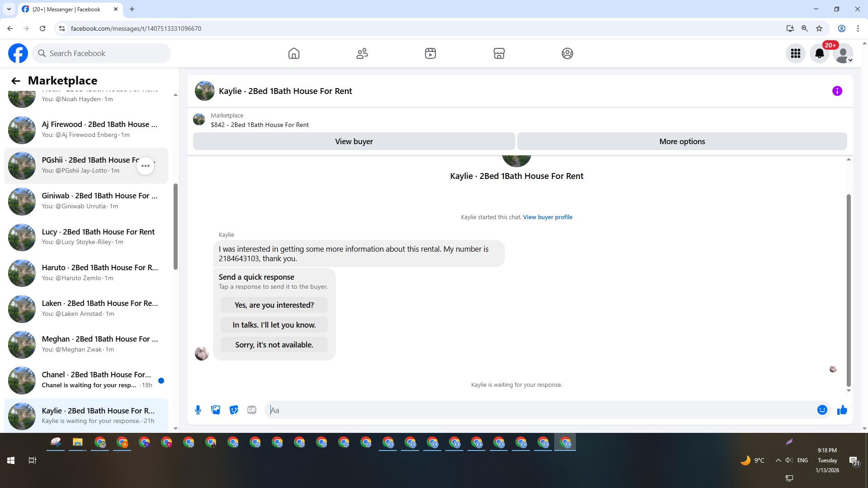This screenshot has width=868, height=488.
Task: Open options menu for PGshii conversation
Action: (x=145, y=166)
